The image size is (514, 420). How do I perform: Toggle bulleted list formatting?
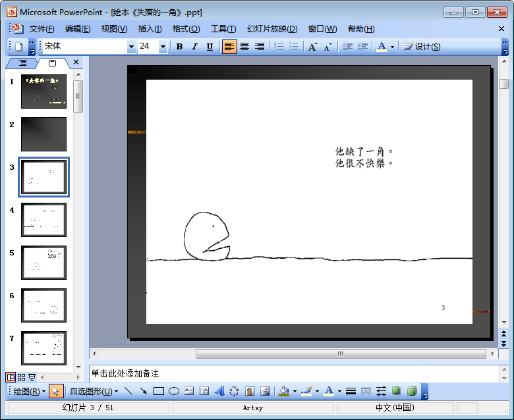pos(294,47)
